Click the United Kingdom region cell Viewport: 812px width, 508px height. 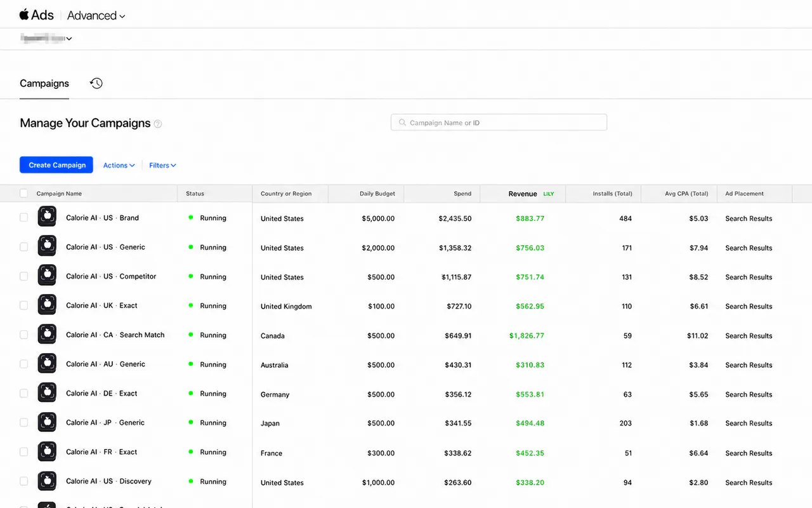tap(286, 307)
